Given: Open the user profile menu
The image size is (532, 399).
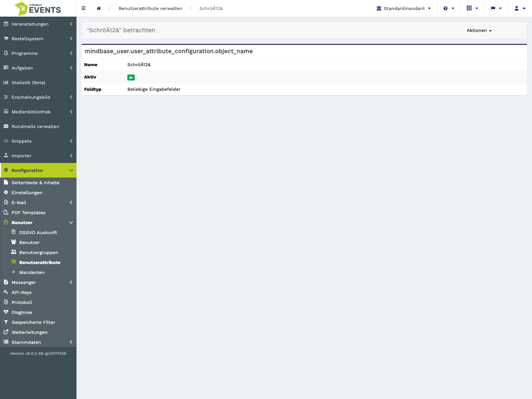Looking at the screenshot, I should pos(520,8).
